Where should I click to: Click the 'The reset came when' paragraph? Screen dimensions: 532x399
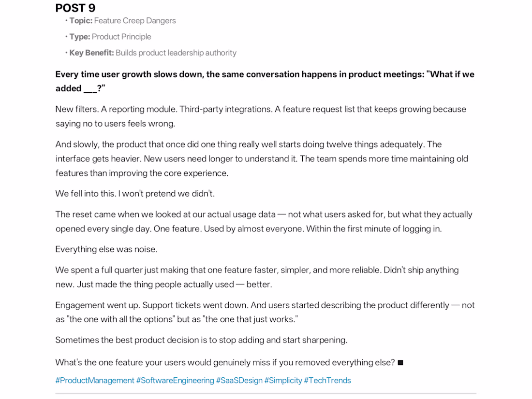(x=264, y=222)
